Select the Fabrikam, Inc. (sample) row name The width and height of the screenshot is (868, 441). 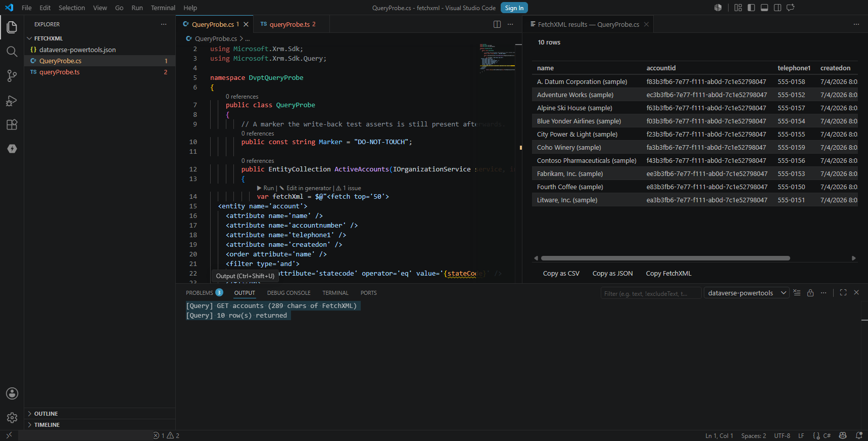(x=570, y=173)
